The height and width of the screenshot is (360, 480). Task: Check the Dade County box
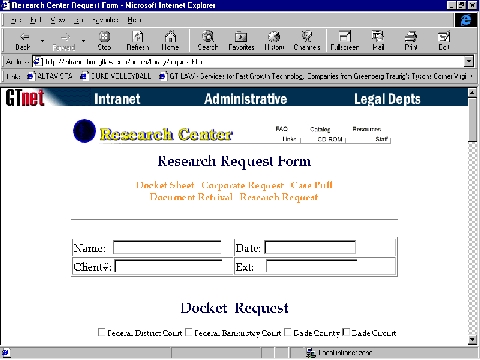coord(288,332)
